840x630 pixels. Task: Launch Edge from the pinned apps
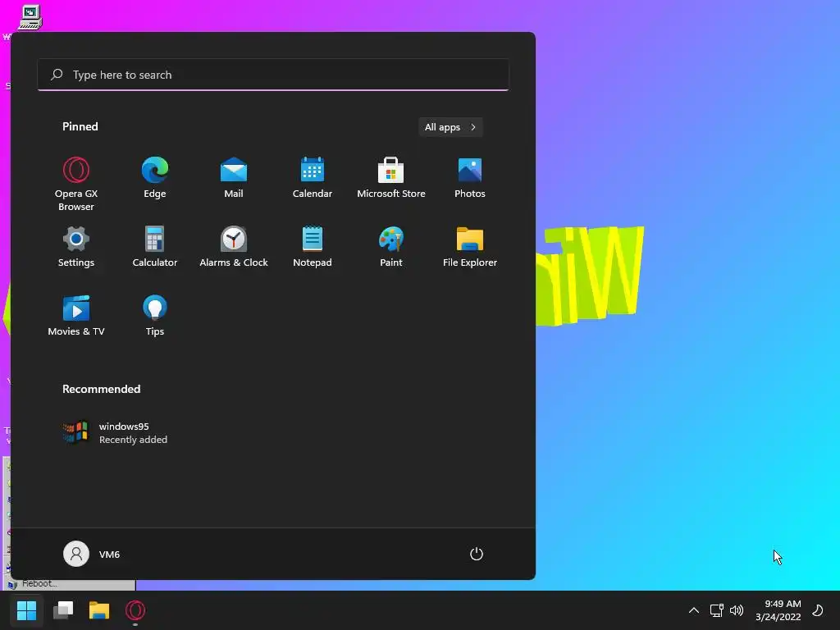(x=155, y=178)
